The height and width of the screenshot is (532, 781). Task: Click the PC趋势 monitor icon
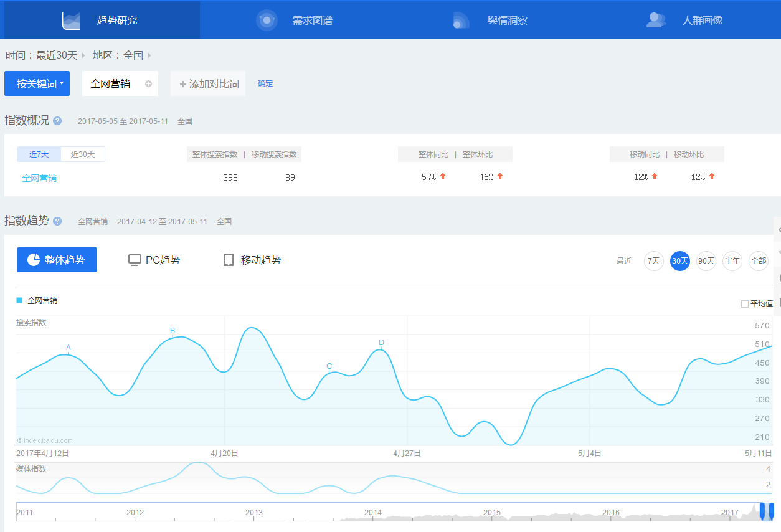[135, 260]
